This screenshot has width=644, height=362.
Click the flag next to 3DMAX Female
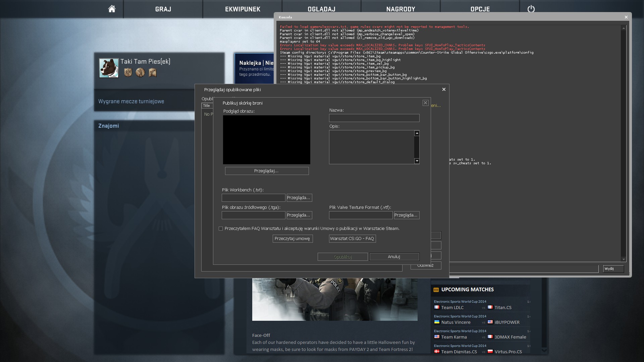tap(490, 337)
